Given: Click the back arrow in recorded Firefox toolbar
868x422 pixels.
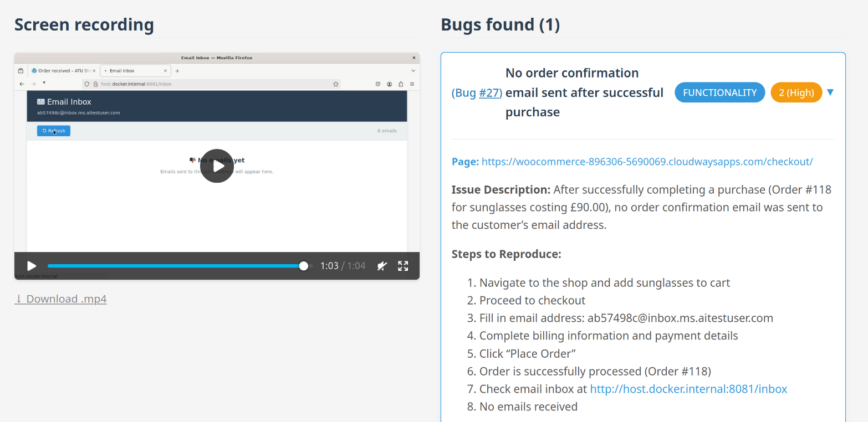Looking at the screenshot, I should (x=22, y=84).
